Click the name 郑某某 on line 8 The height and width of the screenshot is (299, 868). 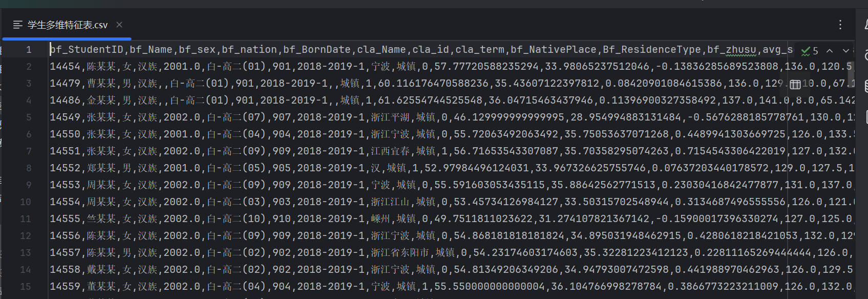tap(101, 168)
